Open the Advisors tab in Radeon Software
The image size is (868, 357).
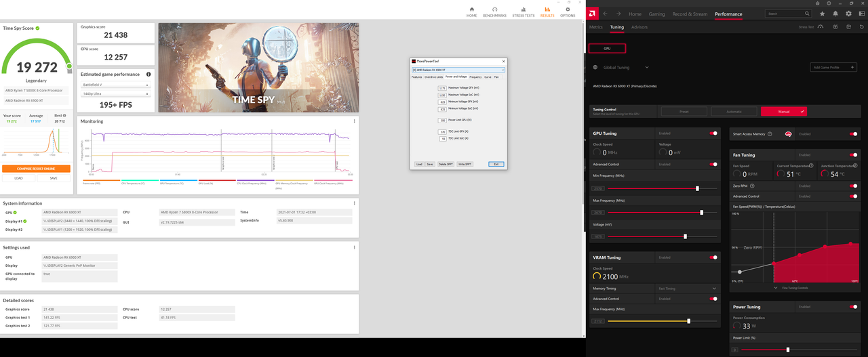point(639,27)
